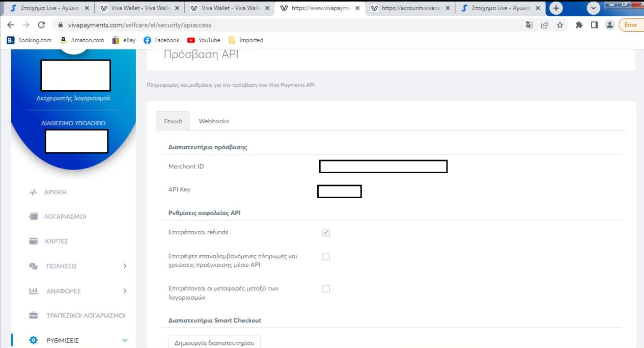The height and width of the screenshot is (348, 644).
Task: Open the browser extensions puzzle icon
Action: pyautogui.click(x=579, y=25)
